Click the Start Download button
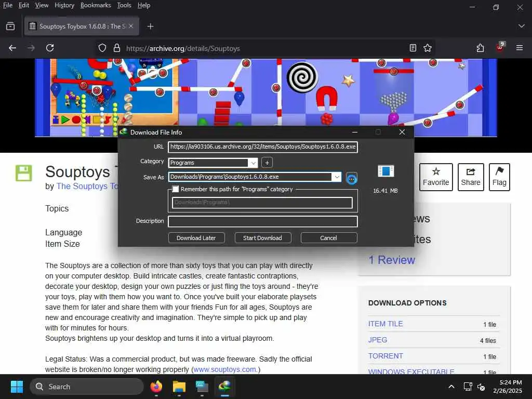 click(263, 238)
